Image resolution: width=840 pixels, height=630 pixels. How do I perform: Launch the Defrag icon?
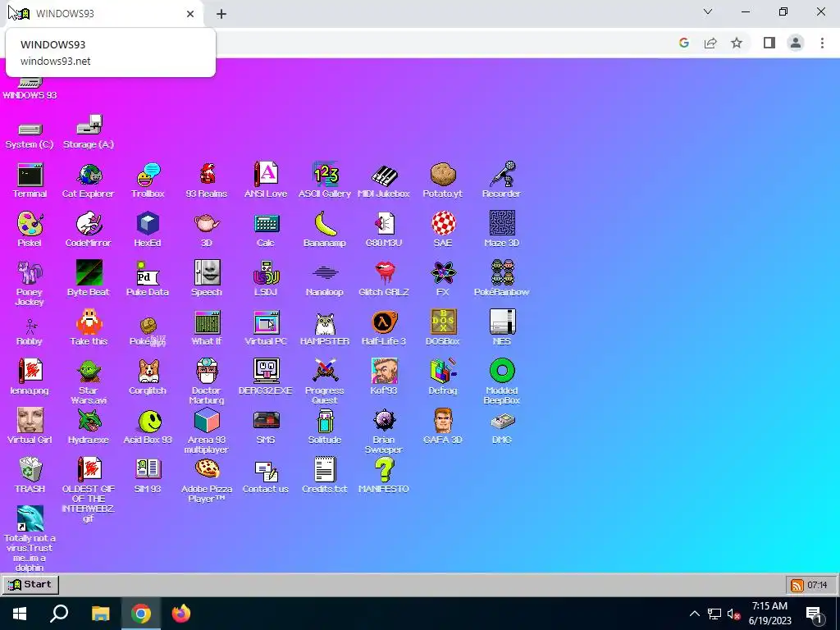pyautogui.click(x=442, y=372)
